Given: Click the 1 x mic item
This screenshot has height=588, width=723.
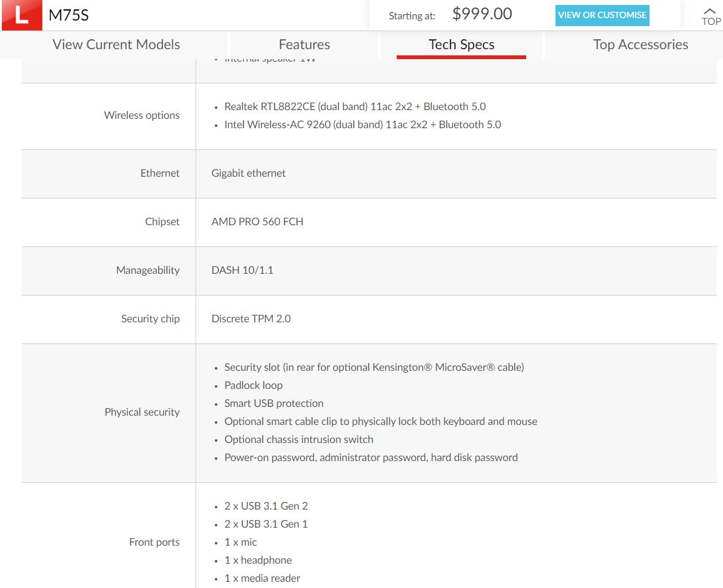Looking at the screenshot, I should click(240, 543).
